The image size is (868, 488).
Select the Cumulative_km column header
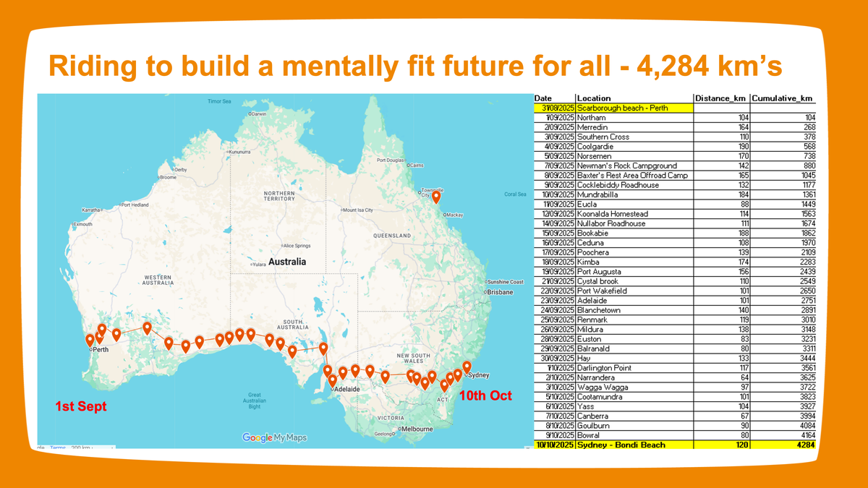point(783,98)
